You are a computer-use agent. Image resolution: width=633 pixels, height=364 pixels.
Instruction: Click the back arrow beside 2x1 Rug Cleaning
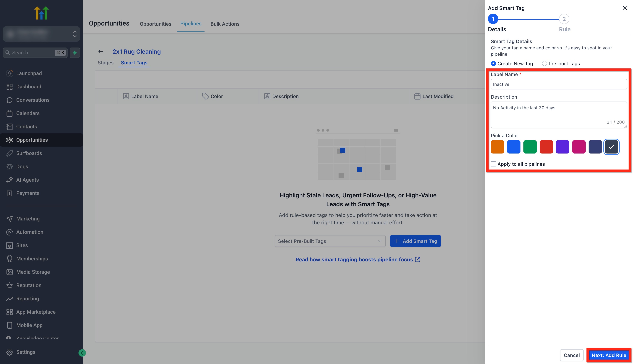coord(101,51)
